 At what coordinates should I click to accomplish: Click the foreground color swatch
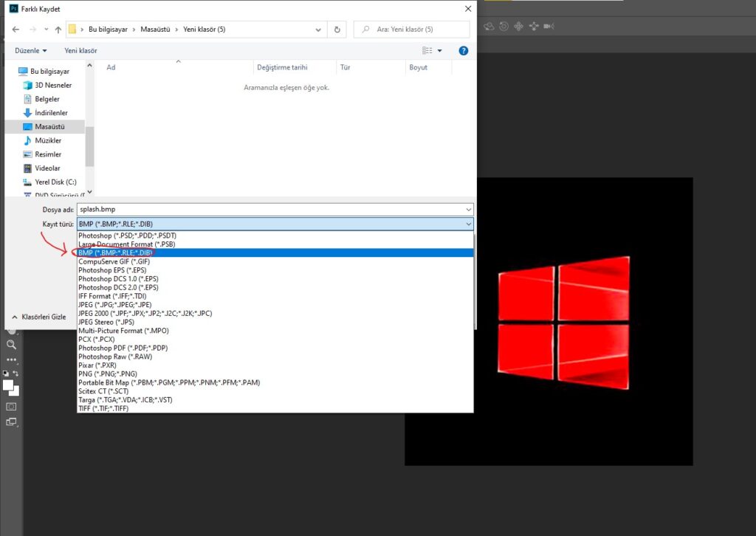pos(8,385)
